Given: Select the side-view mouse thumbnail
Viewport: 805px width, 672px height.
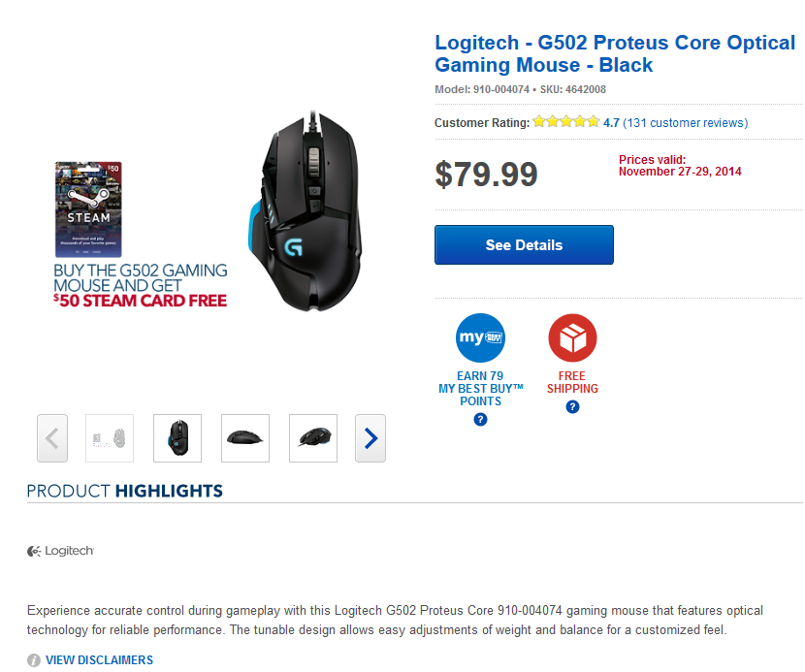Looking at the screenshot, I should point(244,438).
